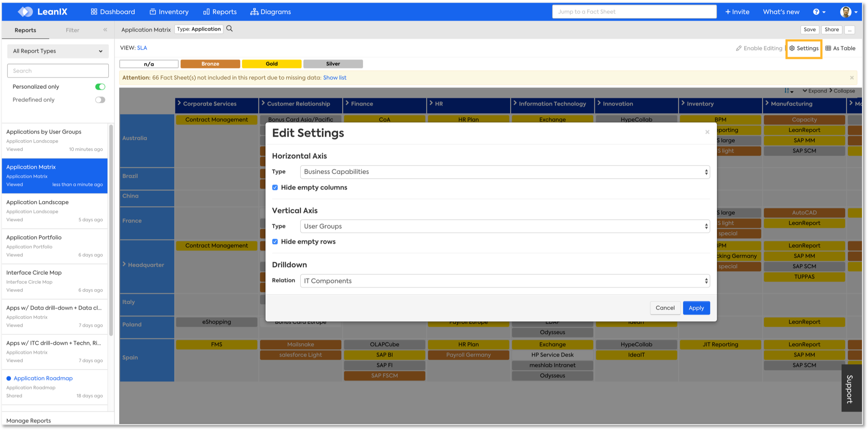Expand the Information Technology column
This screenshot has height=430, width=868.
tap(515, 103)
